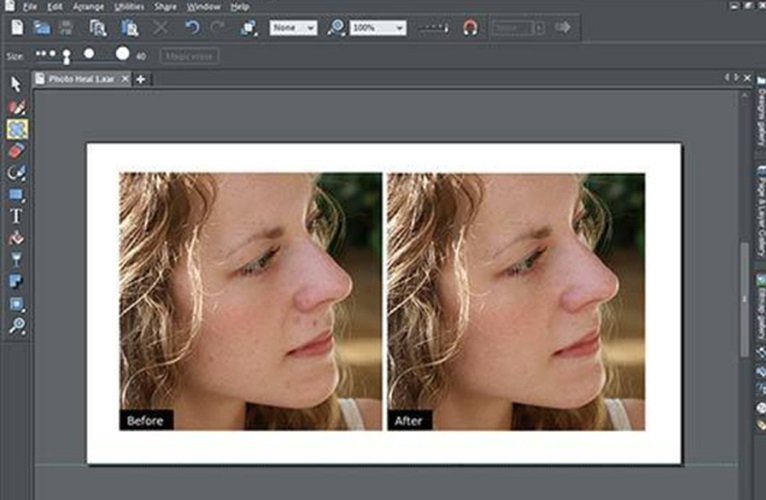Pick the Fill tool paint bucket
This screenshot has width=766, height=500.
click(16, 238)
